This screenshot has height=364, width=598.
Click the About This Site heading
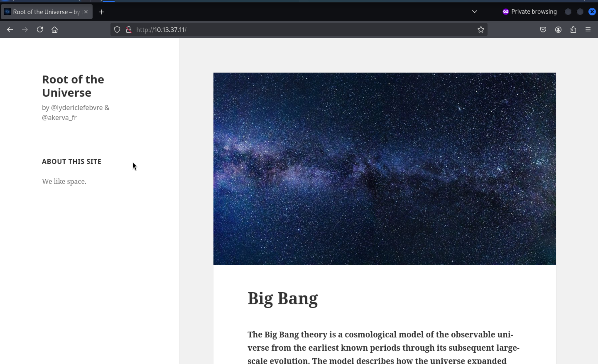[x=72, y=161]
